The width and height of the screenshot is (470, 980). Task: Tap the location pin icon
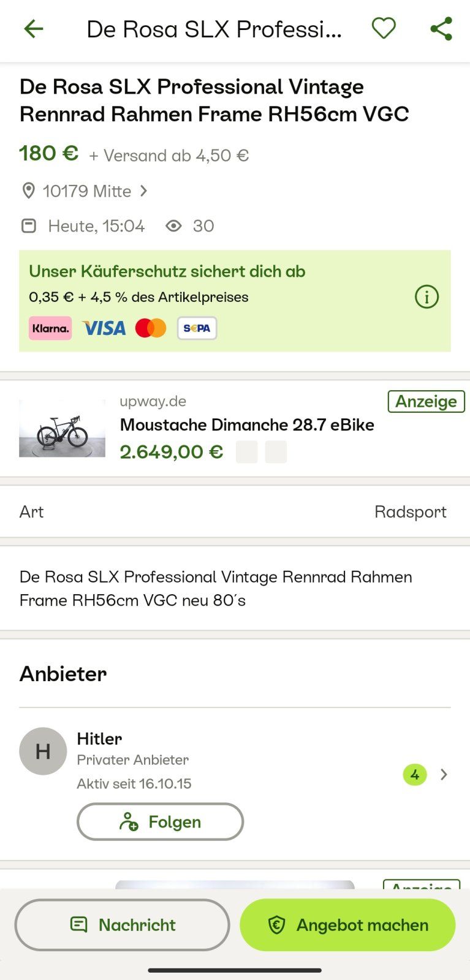[28, 191]
